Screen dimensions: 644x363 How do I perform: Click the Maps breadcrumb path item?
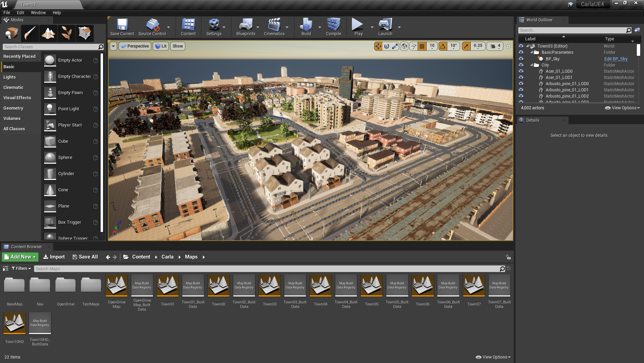[191, 257]
